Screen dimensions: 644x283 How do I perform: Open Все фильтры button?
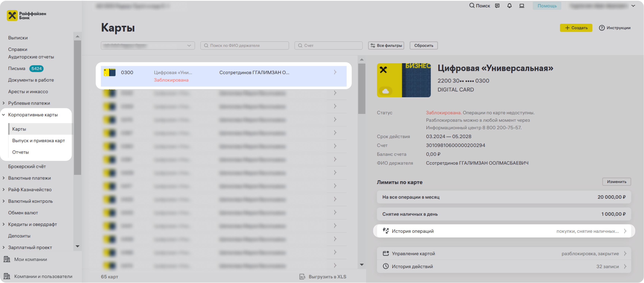point(386,46)
